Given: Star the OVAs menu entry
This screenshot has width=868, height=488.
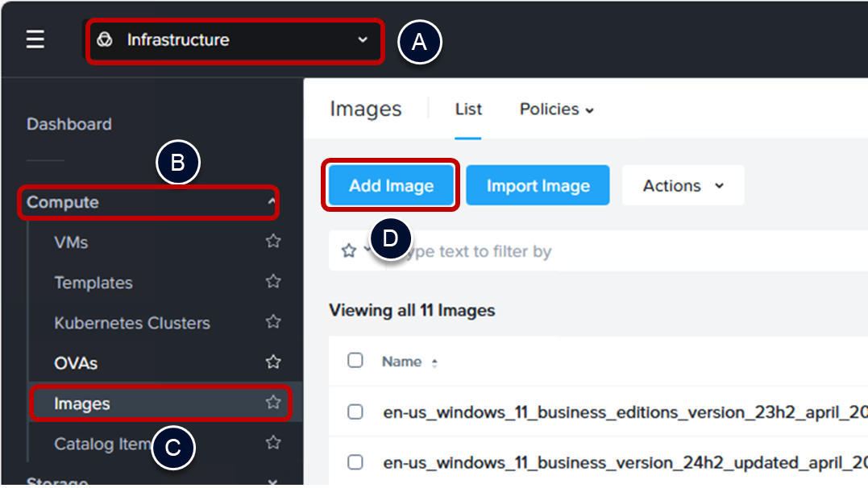Looking at the screenshot, I should pos(273,362).
